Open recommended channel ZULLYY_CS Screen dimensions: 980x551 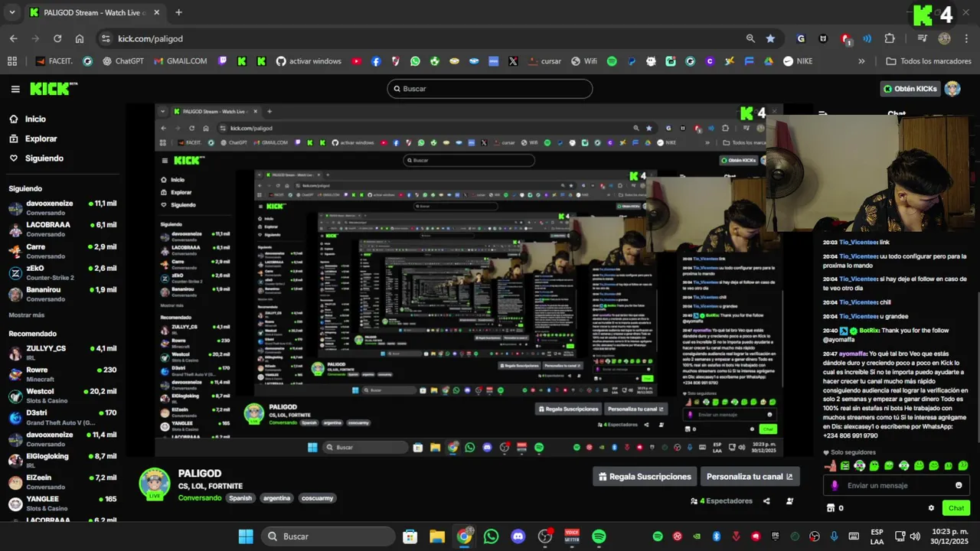(62, 353)
